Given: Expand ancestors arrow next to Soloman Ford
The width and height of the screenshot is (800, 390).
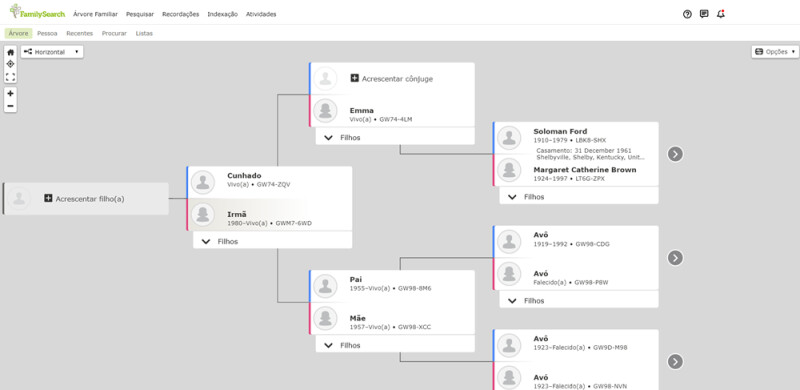Looking at the screenshot, I should pyautogui.click(x=675, y=154).
